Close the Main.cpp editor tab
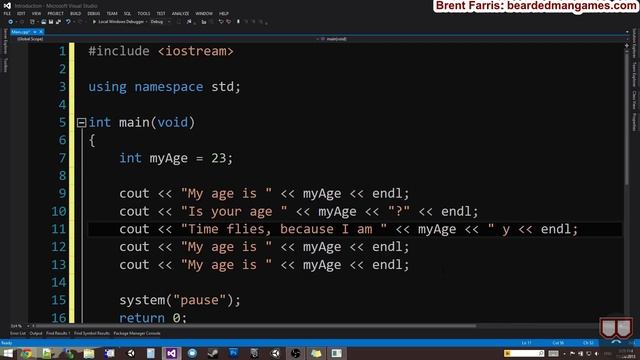The height and width of the screenshot is (360, 640). click(41, 32)
